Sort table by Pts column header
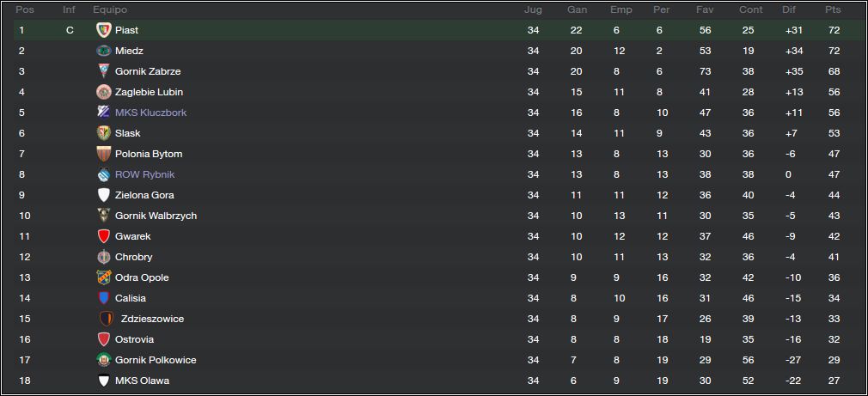This screenshot has height=396, width=868. pyautogui.click(x=833, y=10)
